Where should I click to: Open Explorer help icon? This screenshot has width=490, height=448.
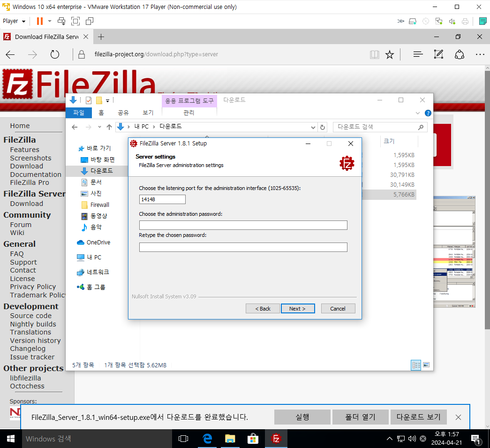428,113
